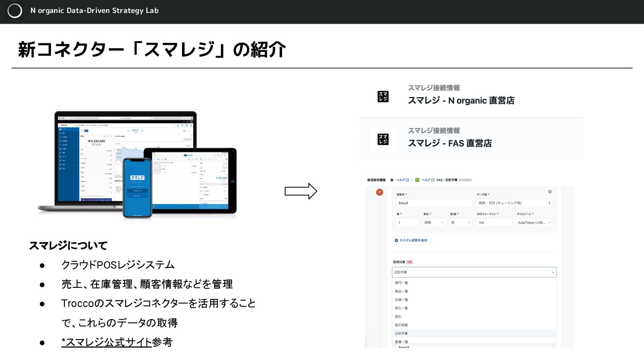Select the スマレジ - FAS 直営店 connection

coord(471,139)
